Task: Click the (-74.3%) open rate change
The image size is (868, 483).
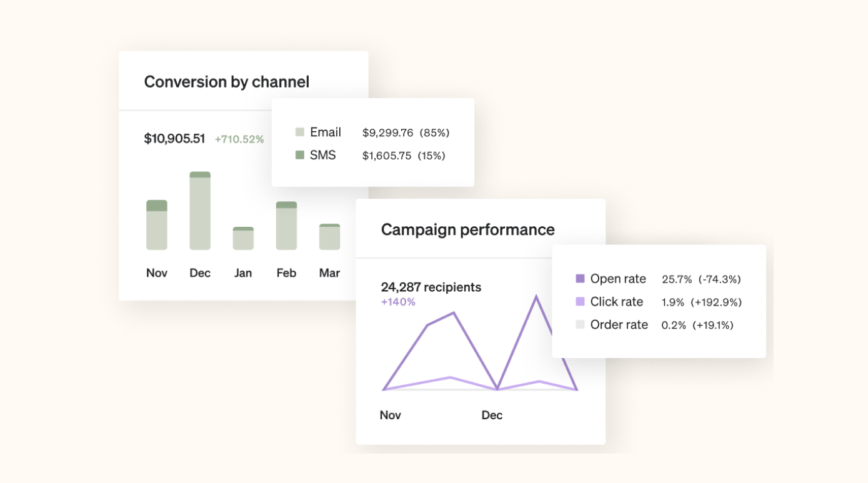Action: tap(719, 279)
